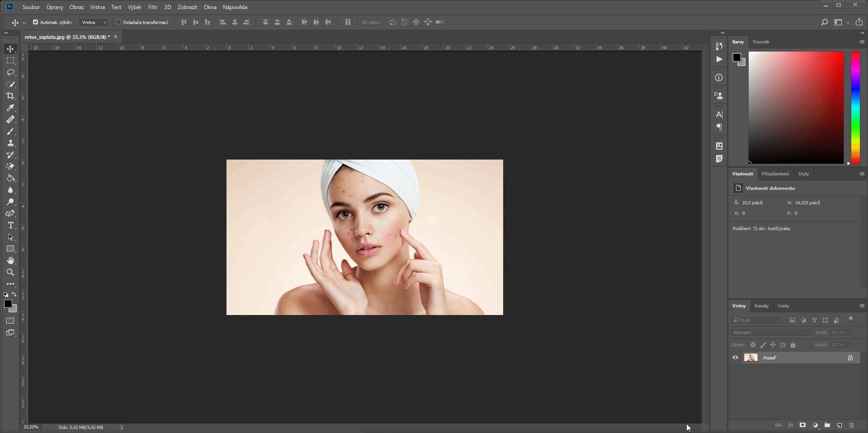Select the Clone Stamp tool
The width and height of the screenshot is (868, 433).
pos(10,143)
